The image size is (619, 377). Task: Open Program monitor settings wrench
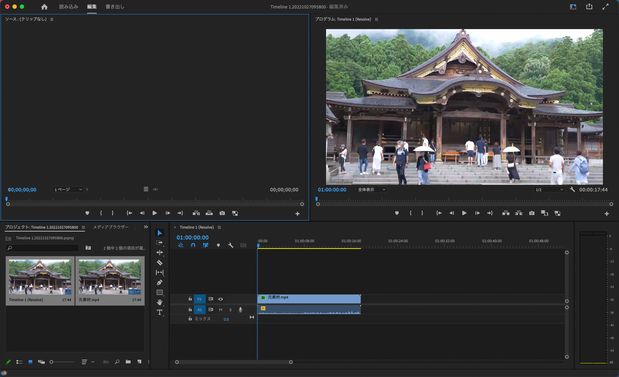click(x=572, y=190)
